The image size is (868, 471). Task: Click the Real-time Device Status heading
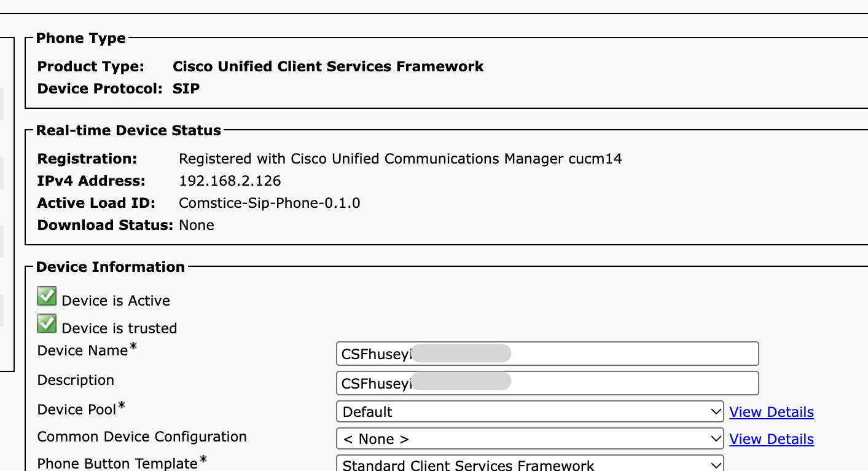coord(128,130)
